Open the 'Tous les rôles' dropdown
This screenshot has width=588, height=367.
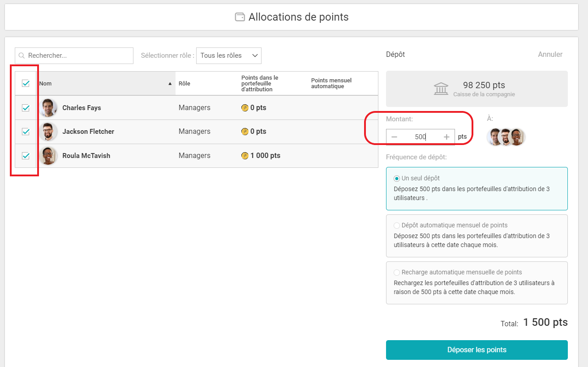pos(228,56)
